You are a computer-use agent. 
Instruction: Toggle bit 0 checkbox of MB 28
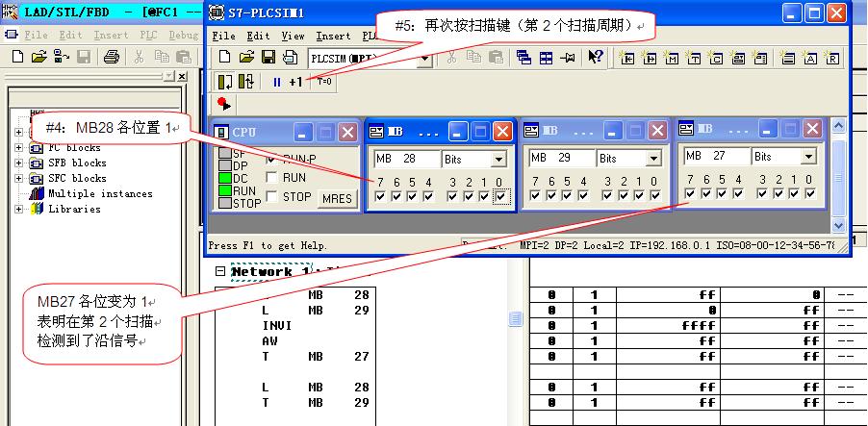click(x=501, y=196)
